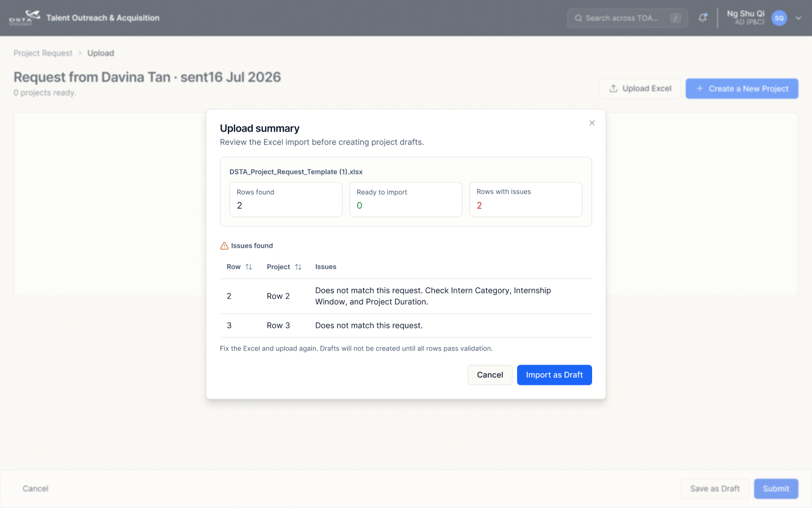Click 'Fix the Excel and upload again' note
This screenshot has height=508, width=812.
click(356, 349)
